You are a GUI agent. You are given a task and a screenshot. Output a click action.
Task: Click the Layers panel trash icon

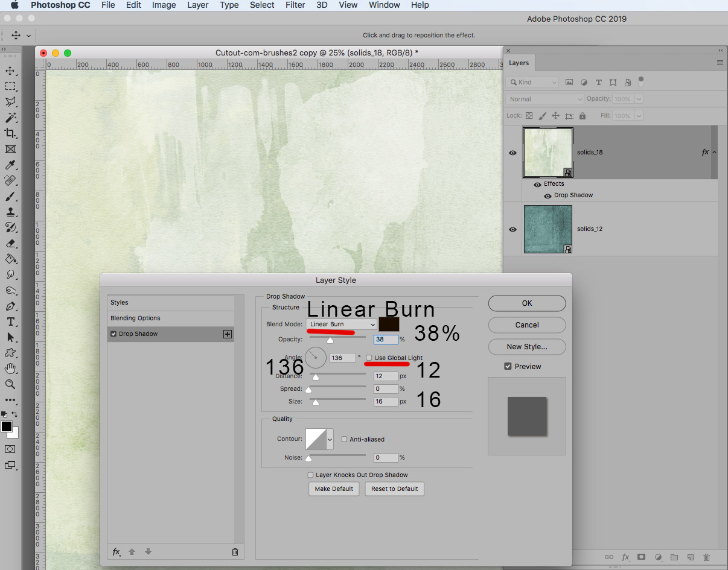click(707, 557)
